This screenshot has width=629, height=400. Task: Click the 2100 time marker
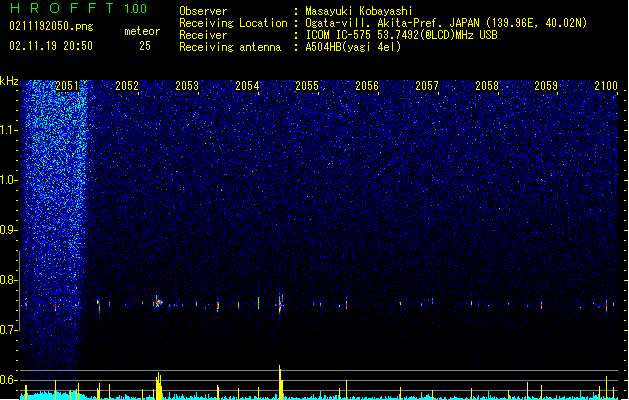point(606,86)
